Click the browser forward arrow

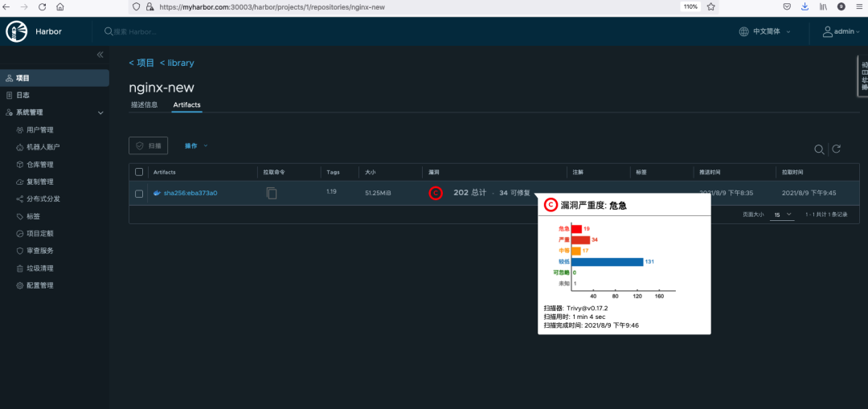pos(24,6)
